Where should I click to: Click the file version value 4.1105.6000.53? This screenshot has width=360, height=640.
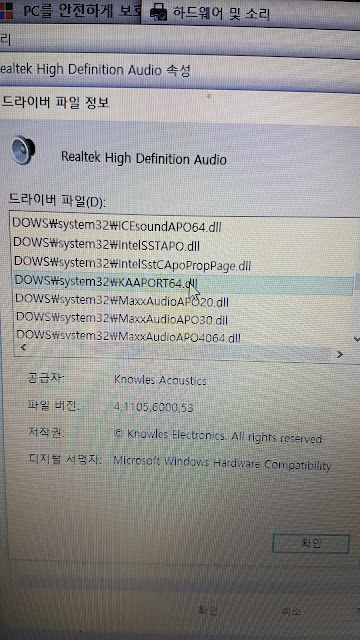154,407
